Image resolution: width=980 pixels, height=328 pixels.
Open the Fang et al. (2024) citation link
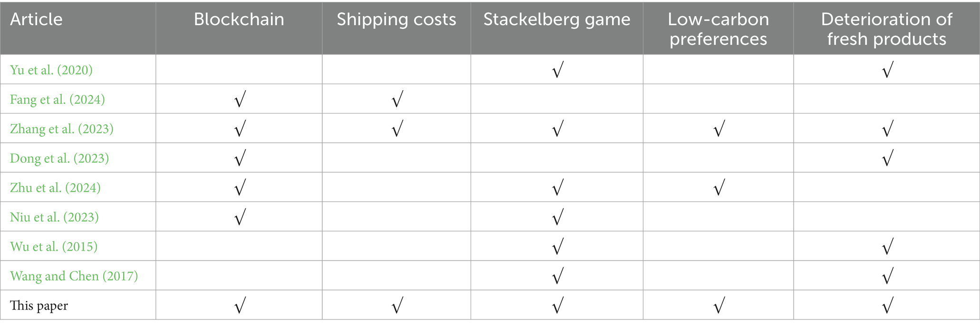click(58, 100)
